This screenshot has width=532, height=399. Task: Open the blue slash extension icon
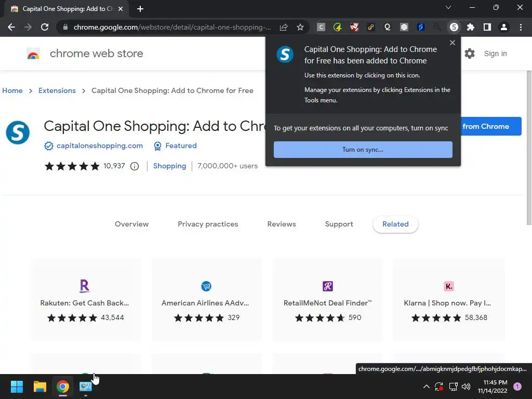tap(421, 27)
